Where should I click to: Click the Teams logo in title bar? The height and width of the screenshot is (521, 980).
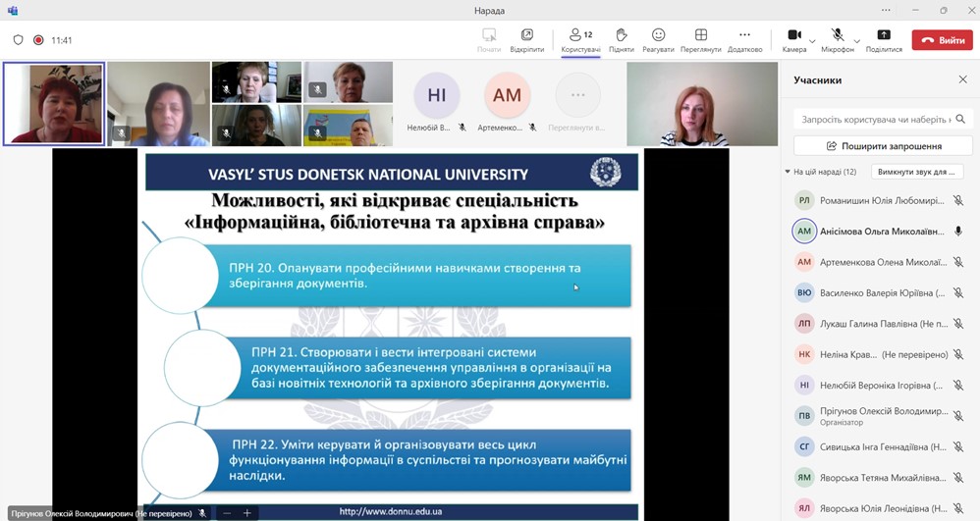click(13, 10)
